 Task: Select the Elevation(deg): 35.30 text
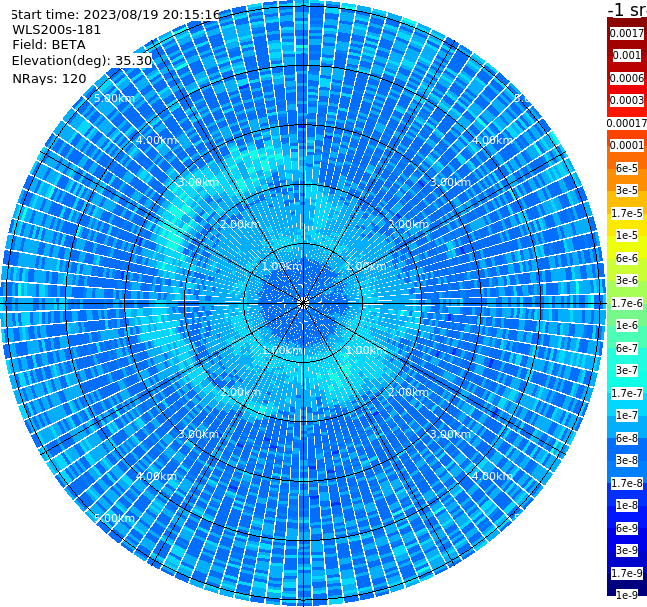coord(82,61)
